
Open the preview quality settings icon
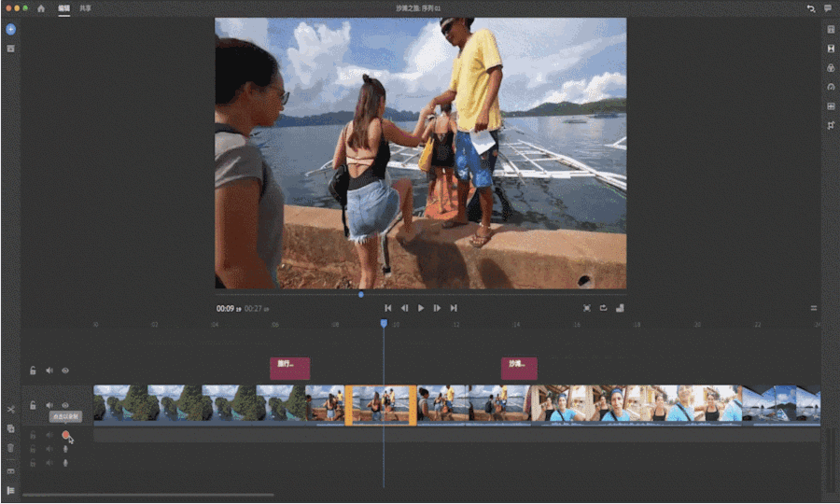[x=620, y=308]
